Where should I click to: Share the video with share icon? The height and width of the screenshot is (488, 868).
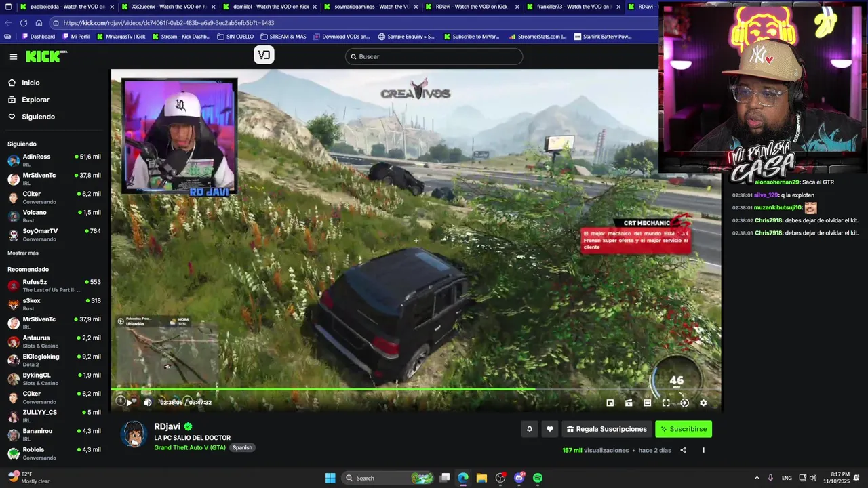[683, 450]
